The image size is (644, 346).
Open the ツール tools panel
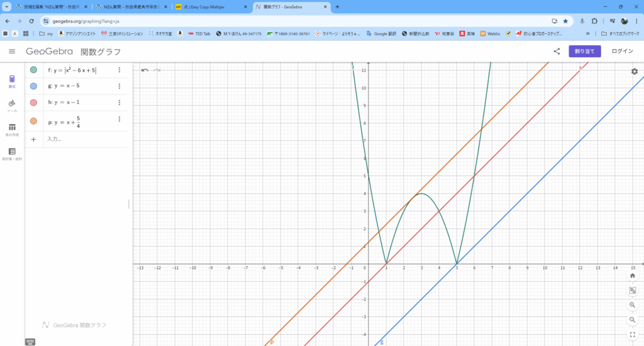pyautogui.click(x=12, y=104)
